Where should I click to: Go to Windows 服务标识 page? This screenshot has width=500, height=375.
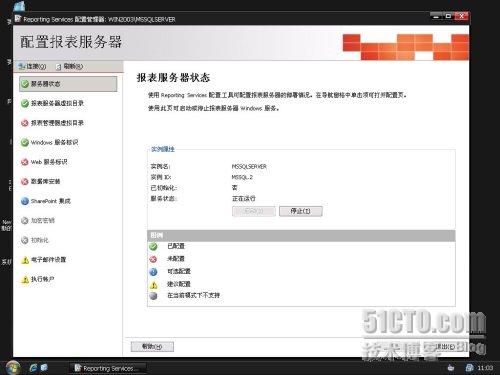coord(49,142)
